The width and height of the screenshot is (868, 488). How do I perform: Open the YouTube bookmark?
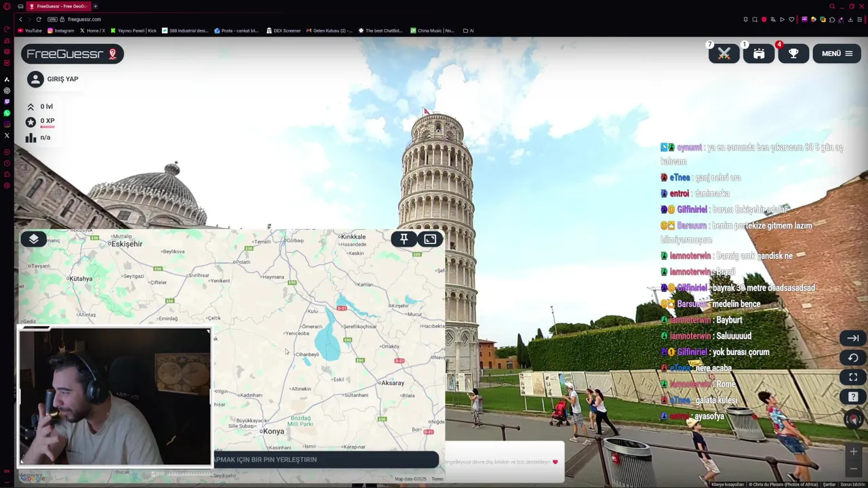(x=30, y=30)
